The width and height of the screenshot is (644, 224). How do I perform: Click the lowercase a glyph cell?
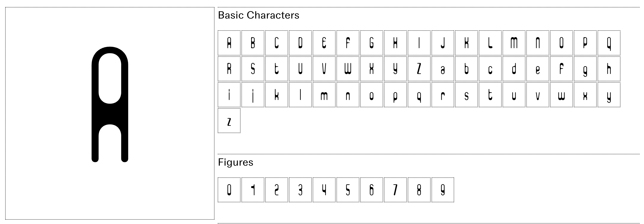click(x=443, y=69)
